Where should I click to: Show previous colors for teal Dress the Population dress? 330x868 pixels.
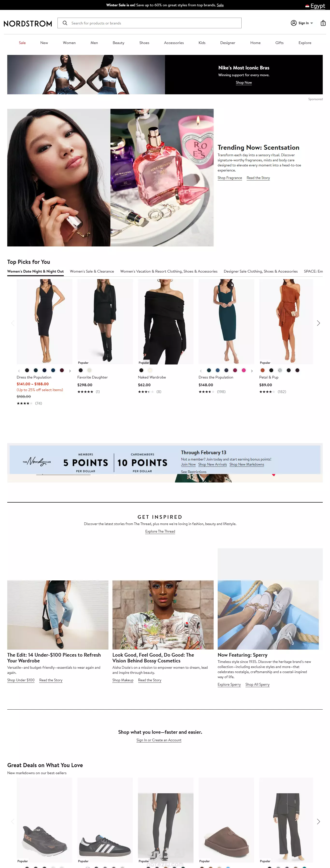click(201, 371)
